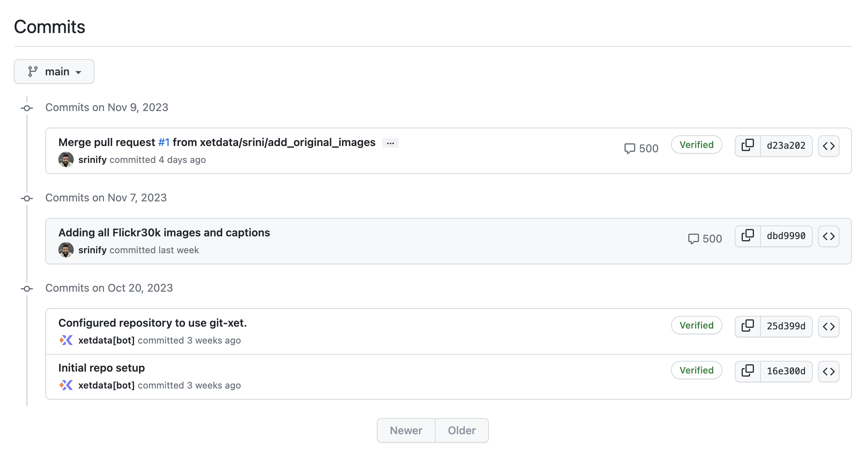The height and width of the screenshot is (455, 868).
Task: Open pull request #1 link
Action: (164, 143)
